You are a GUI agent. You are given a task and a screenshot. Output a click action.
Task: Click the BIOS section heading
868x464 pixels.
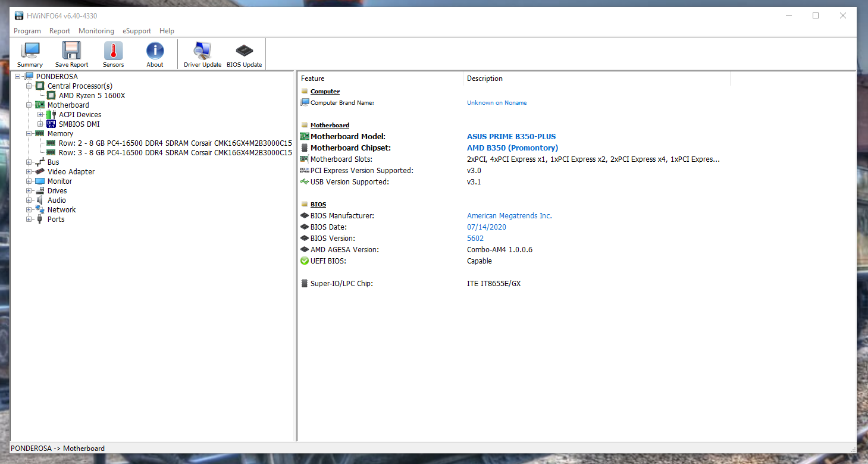coord(318,205)
